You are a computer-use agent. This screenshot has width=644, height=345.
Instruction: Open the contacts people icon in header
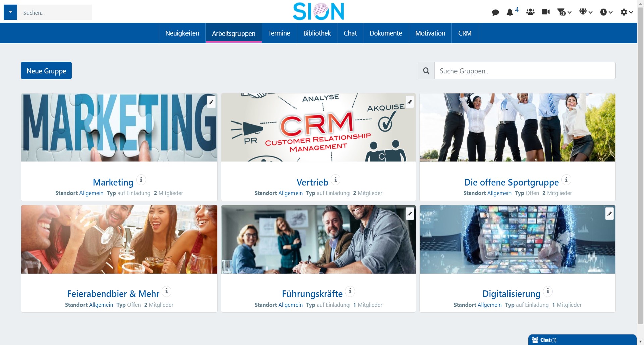tap(530, 12)
